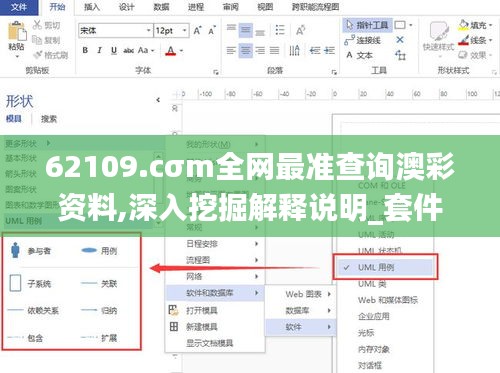The image size is (500, 373).
Task: Switch to the Data (数据) tab
Action: (161, 7)
